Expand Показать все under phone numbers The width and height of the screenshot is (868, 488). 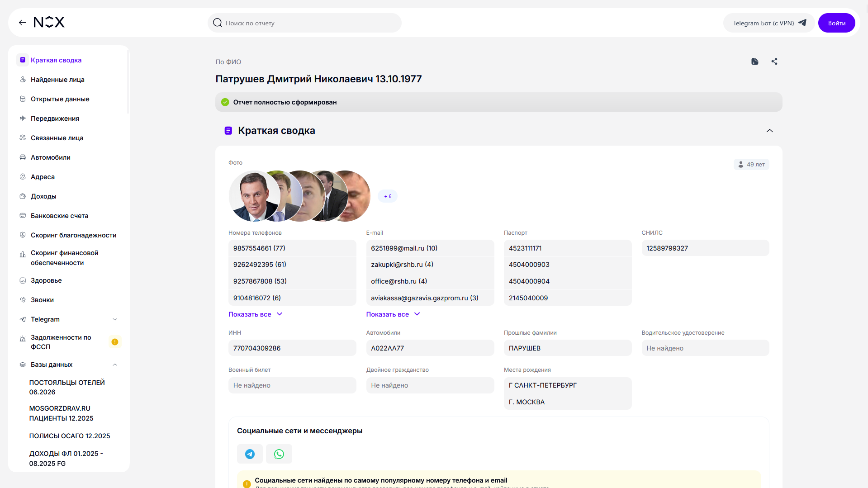click(x=256, y=314)
